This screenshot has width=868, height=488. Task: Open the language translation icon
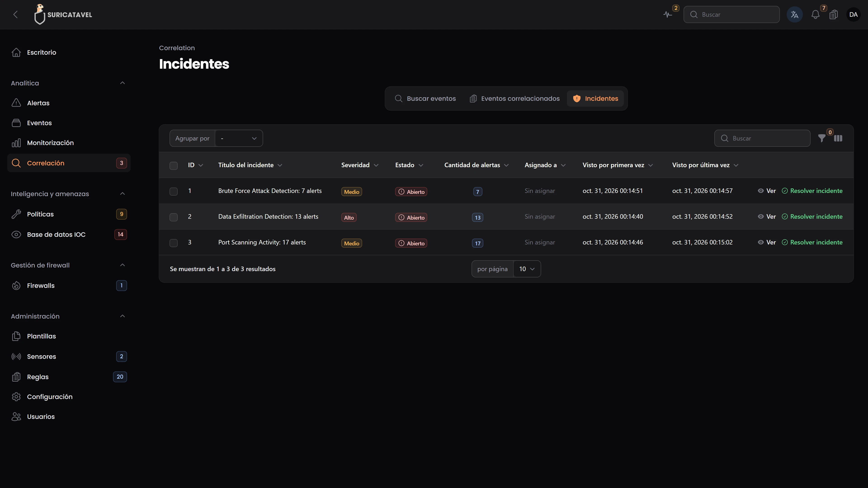[794, 14]
